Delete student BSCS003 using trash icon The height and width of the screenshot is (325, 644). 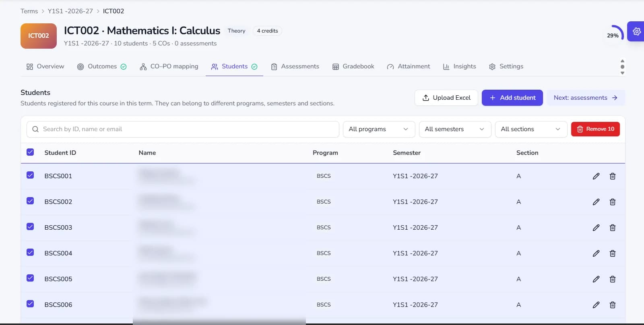(x=613, y=228)
